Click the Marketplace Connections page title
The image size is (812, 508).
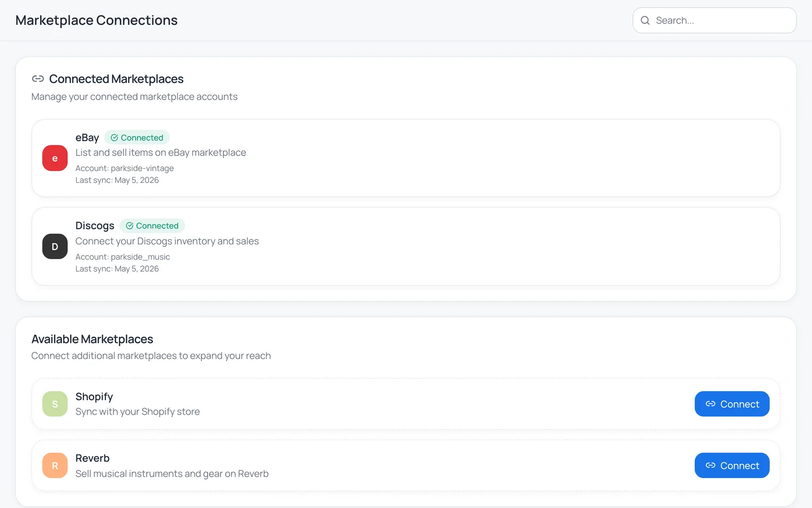[96, 20]
